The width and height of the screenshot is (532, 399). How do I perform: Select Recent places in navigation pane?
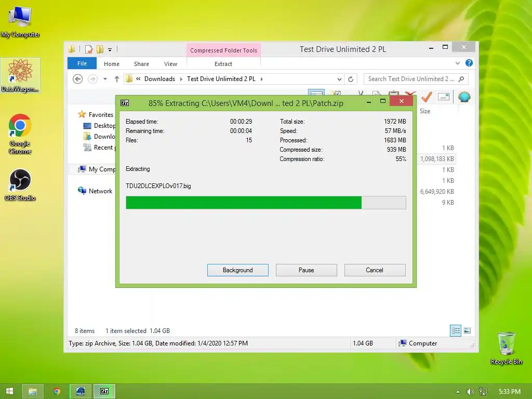[99, 147]
